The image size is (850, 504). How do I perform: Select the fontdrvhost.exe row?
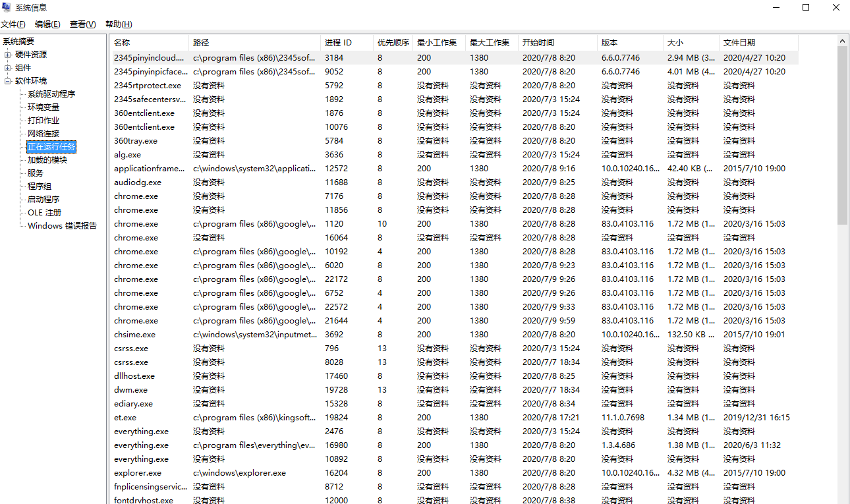point(454,499)
